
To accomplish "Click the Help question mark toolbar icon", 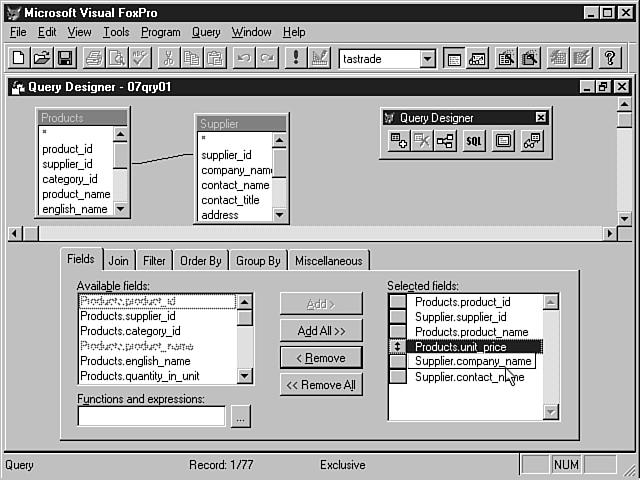I will pyautogui.click(x=609, y=58).
